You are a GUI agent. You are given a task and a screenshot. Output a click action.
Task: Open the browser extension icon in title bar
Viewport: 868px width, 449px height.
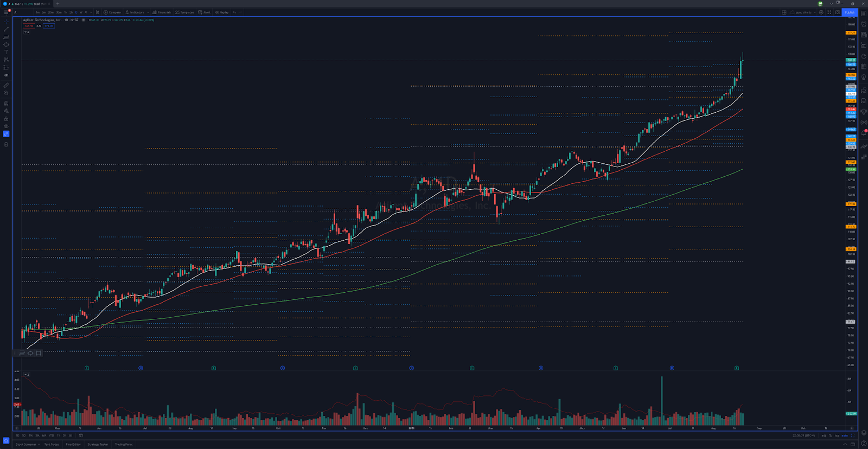[820, 4]
